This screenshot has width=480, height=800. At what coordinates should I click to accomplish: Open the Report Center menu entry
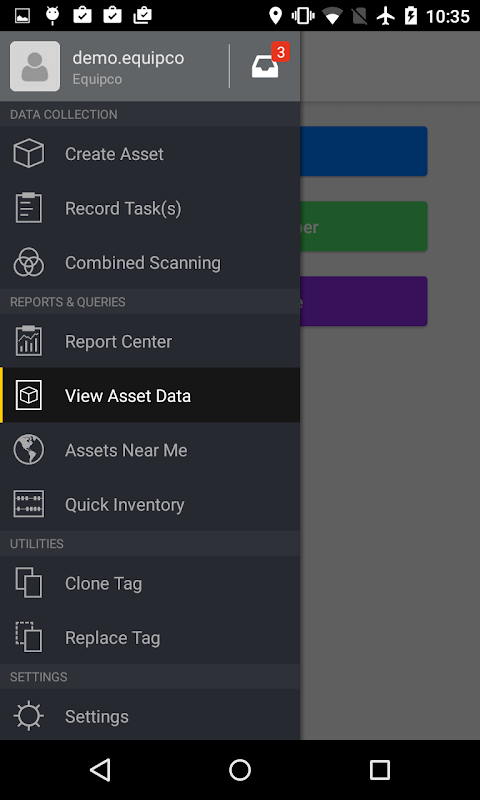[x=150, y=341]
